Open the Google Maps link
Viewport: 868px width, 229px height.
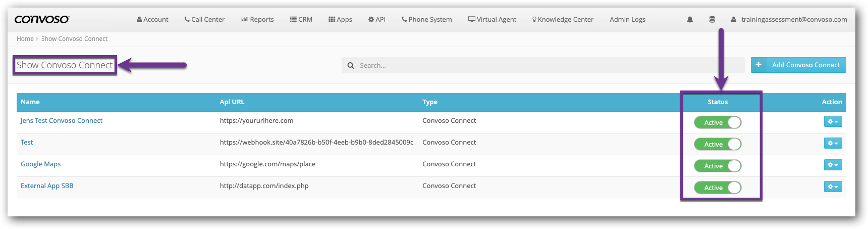(x=41, y=164)
